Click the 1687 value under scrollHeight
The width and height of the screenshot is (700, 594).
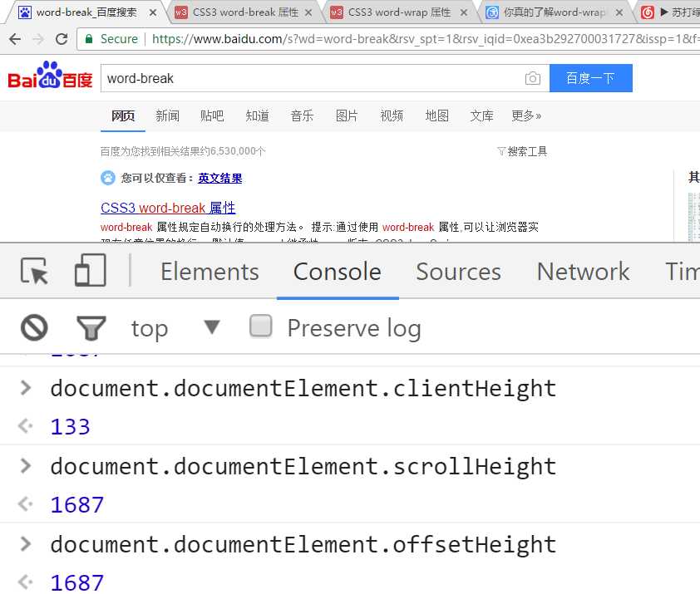click(x=76, y=505)
